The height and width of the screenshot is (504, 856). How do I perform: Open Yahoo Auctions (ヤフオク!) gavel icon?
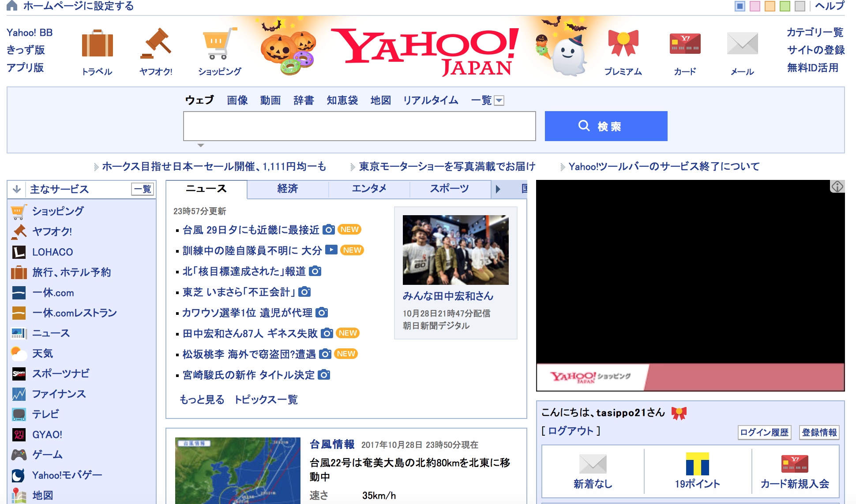(x=156, y=44)
